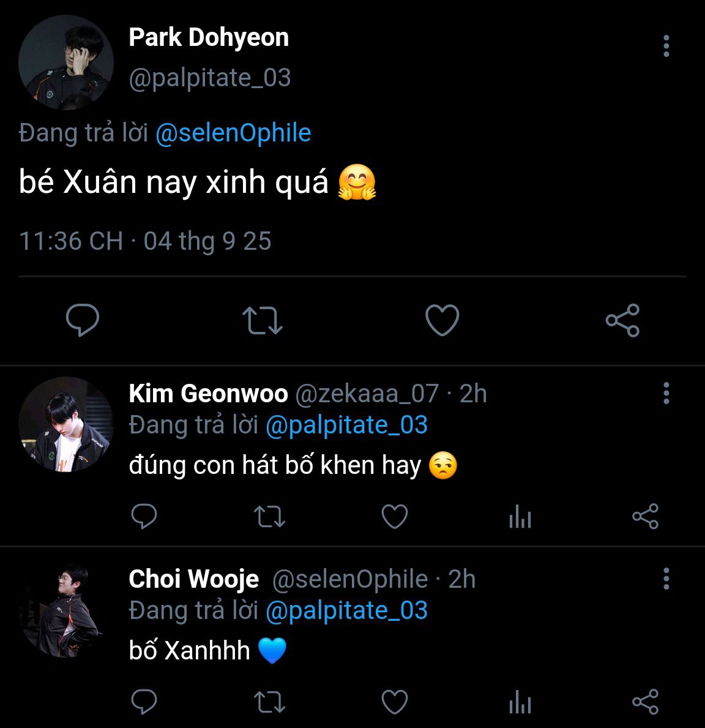Retweet Park Dohyeon's main tweet
Viewport: 705px width, 728px height.
point(262,320)
